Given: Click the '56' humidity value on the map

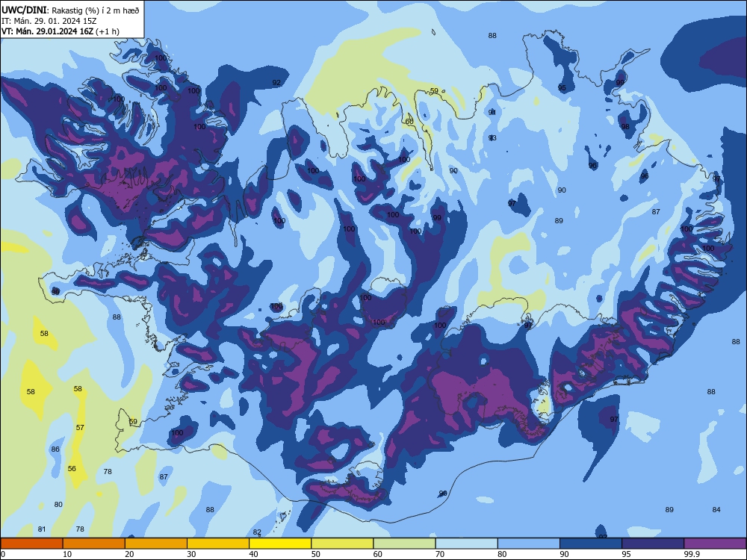Looking at the screenshot, I should click(x=72, y=469).
